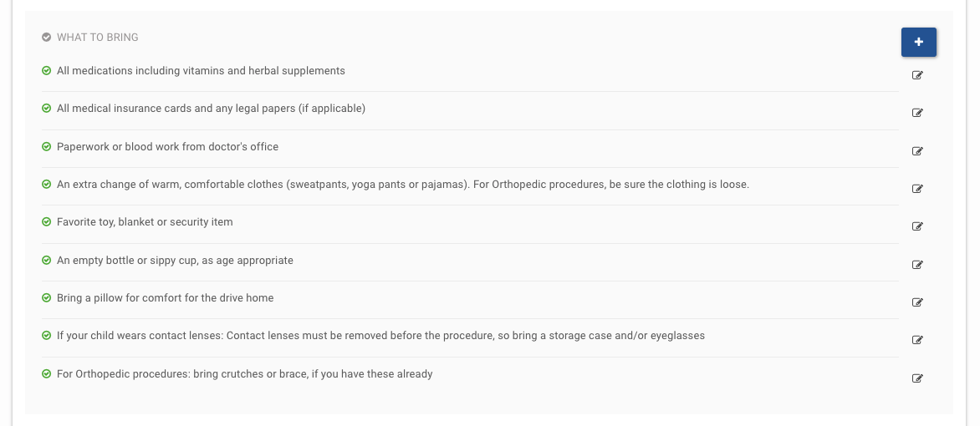
Task: Edit the empty bottle or sippy cup item
Action: [917, 265]
